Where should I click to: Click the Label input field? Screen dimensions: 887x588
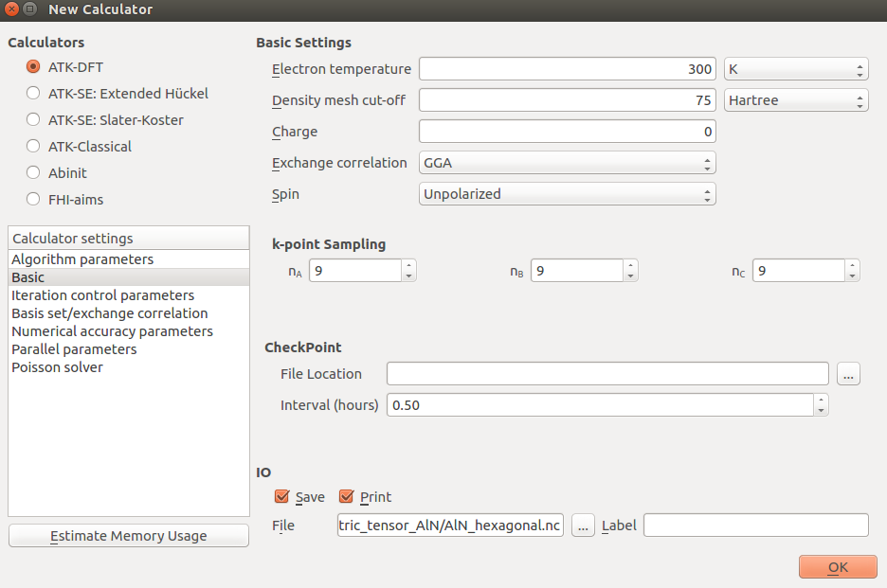(x=756, y=526)
